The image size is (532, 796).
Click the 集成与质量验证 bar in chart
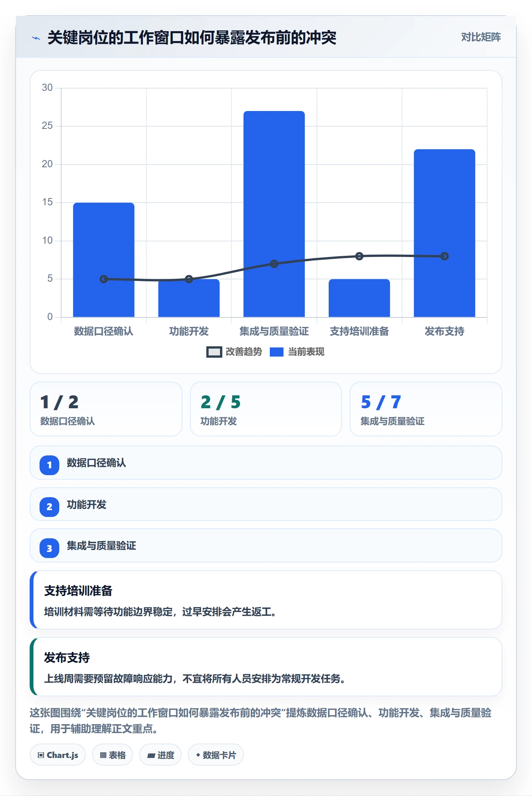274,214
